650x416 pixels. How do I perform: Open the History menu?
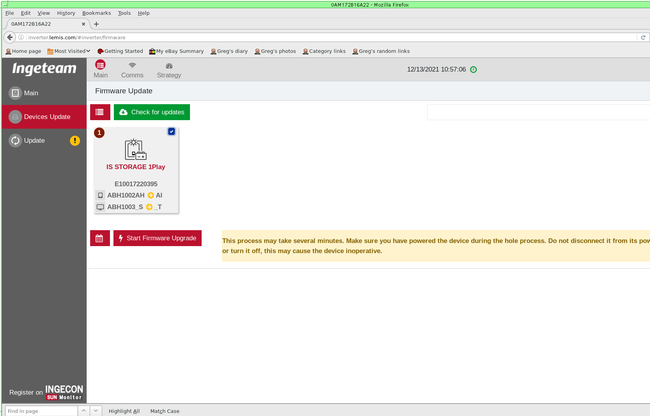(x=66, y=13)
